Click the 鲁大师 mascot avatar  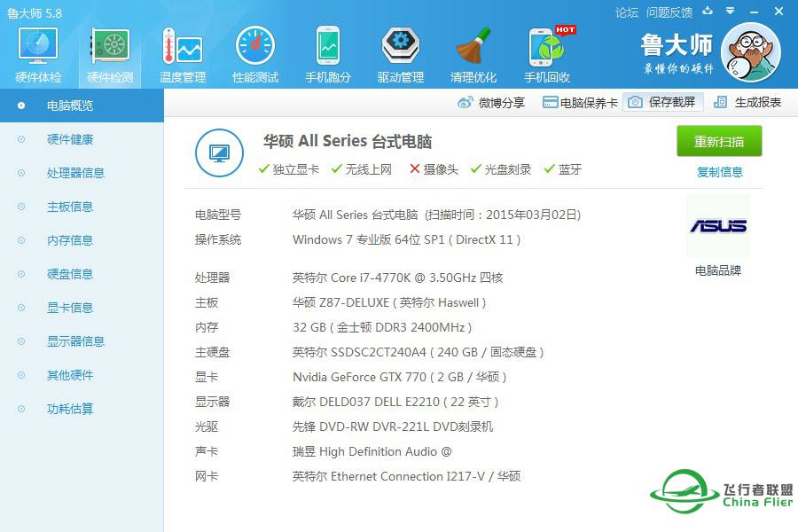[x=751, y=52]
